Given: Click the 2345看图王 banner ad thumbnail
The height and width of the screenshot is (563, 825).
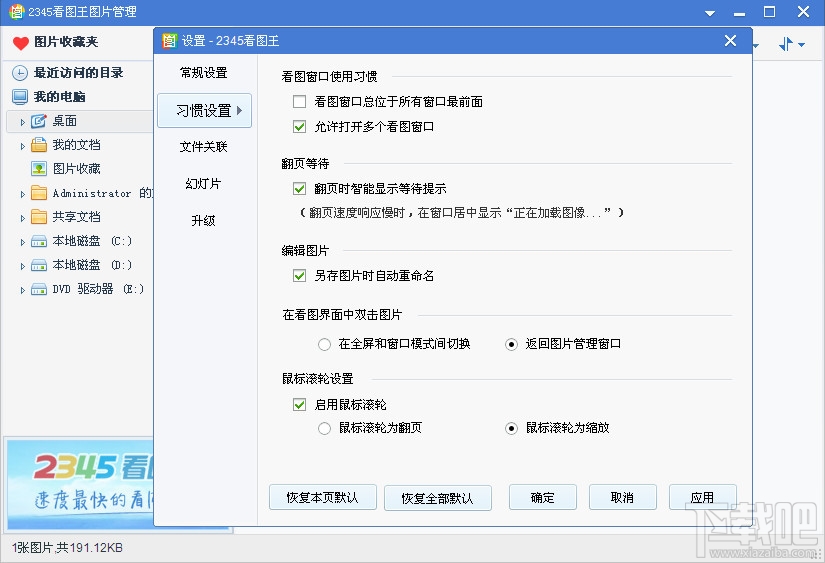Looking at the screenshot, I should [x=80, y=484].
